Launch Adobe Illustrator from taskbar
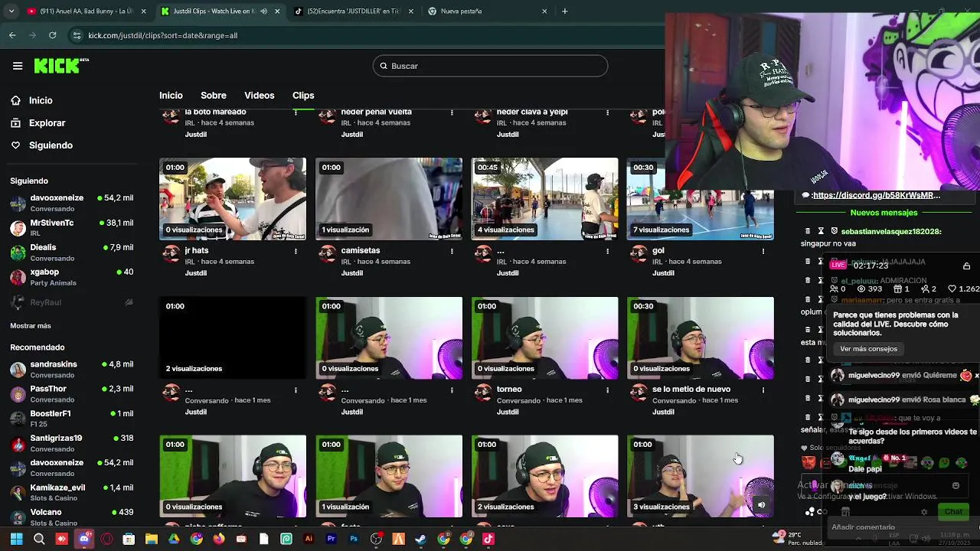Screen dimensions: 980x551 (x=309, y=539)
